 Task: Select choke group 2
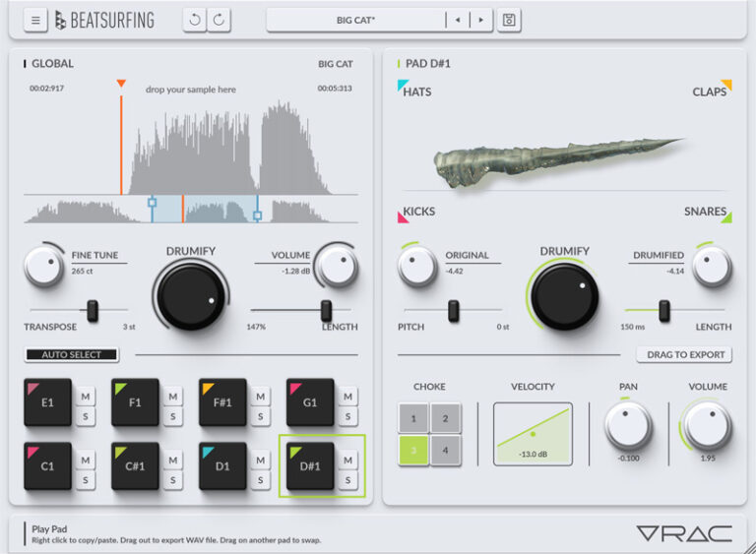pyautogui.click(x=445, y=418)
